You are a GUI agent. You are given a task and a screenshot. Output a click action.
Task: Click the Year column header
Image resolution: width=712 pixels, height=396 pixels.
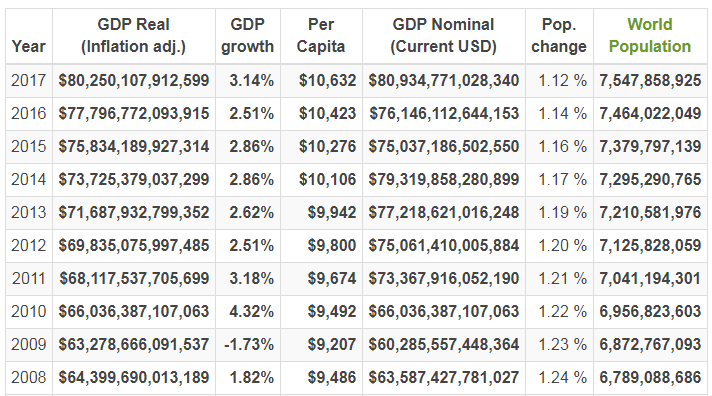click(29, 46)
